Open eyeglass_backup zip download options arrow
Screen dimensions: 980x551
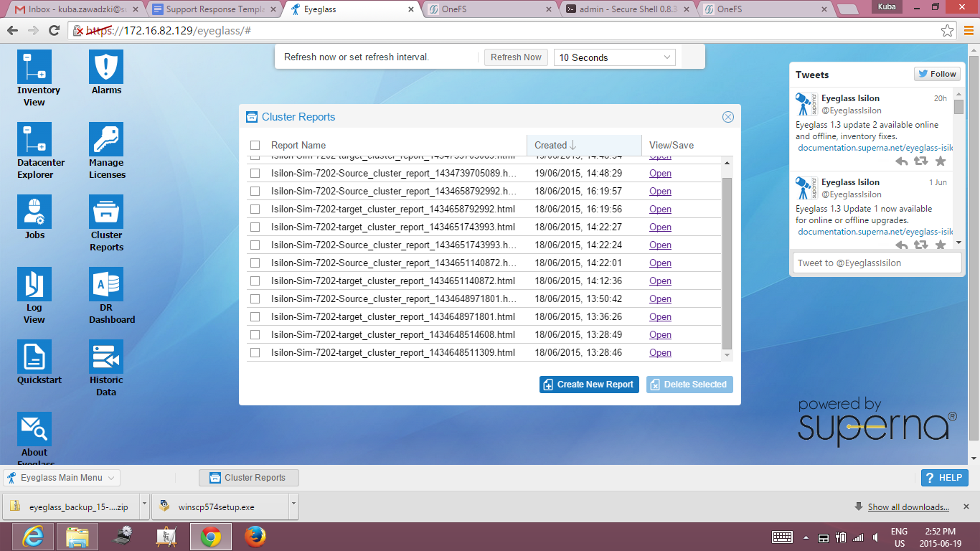[144, 506]
